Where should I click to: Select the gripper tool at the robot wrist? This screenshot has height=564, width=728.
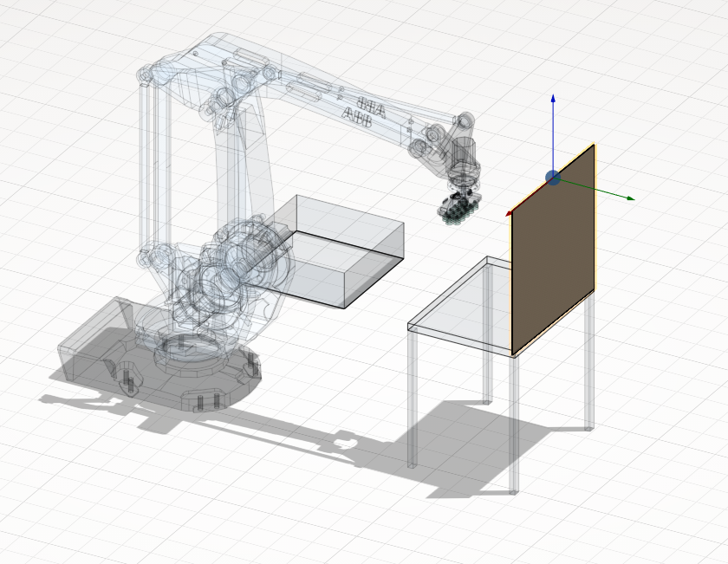click(458, 208)
